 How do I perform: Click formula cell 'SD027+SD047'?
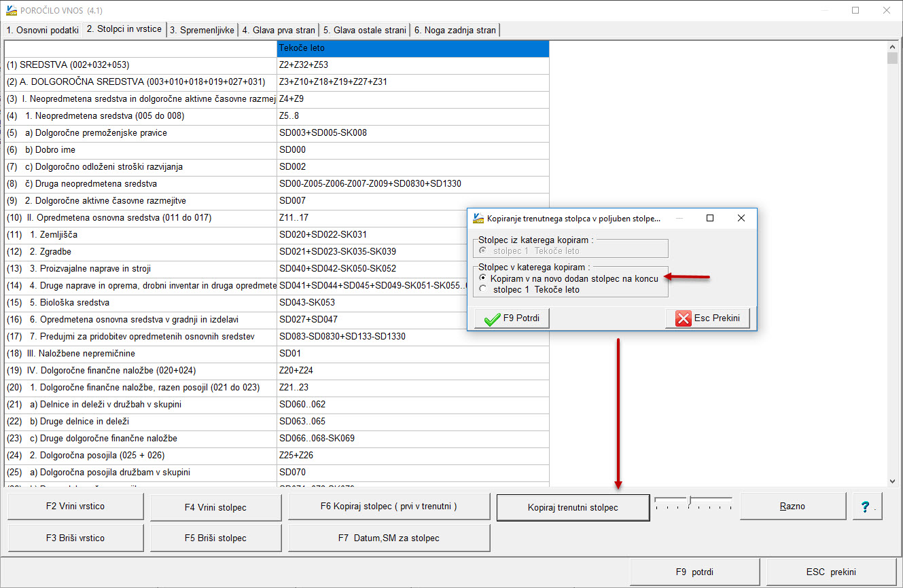click(x=372, y=320)
